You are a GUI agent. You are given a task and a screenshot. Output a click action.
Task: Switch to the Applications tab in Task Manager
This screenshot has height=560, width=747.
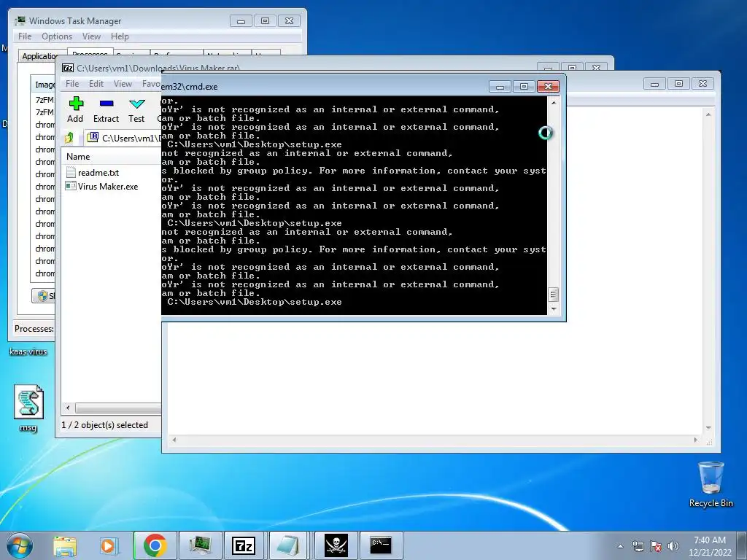41,56
